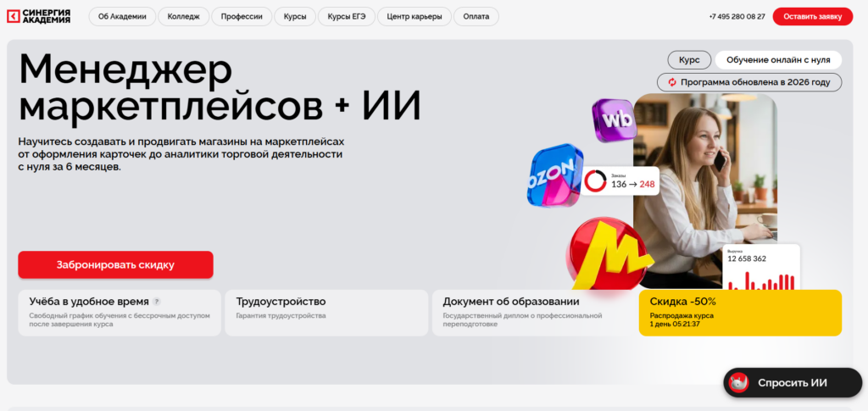
Task: Click the robot avatar in Спросить ИИ
Action: (x=738, y=382)
